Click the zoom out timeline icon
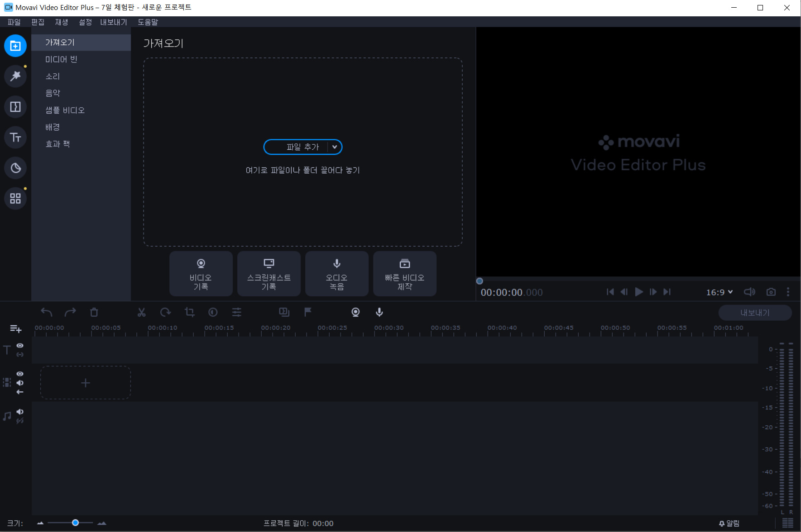This screenshot has height=532, width=801. pos(40,523)
